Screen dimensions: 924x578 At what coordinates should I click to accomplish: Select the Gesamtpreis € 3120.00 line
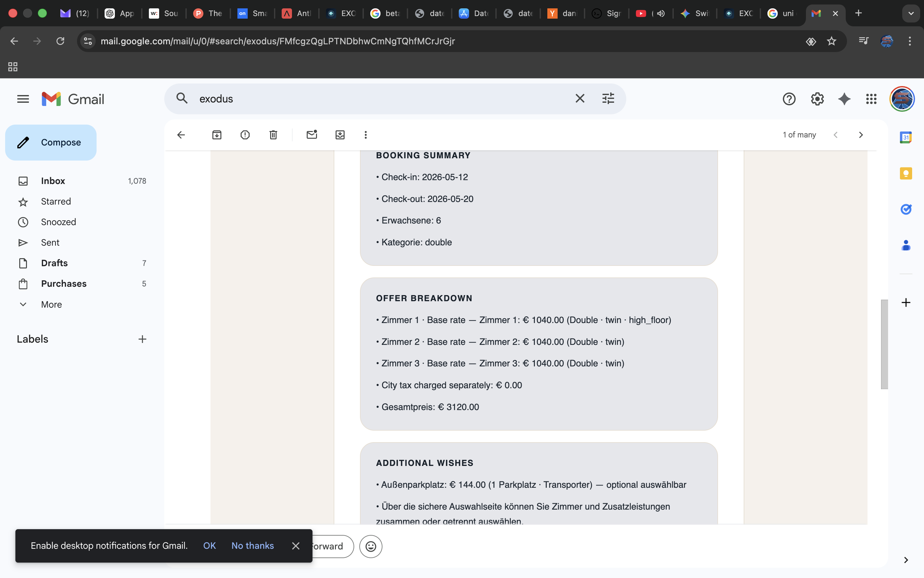(428, 407)
